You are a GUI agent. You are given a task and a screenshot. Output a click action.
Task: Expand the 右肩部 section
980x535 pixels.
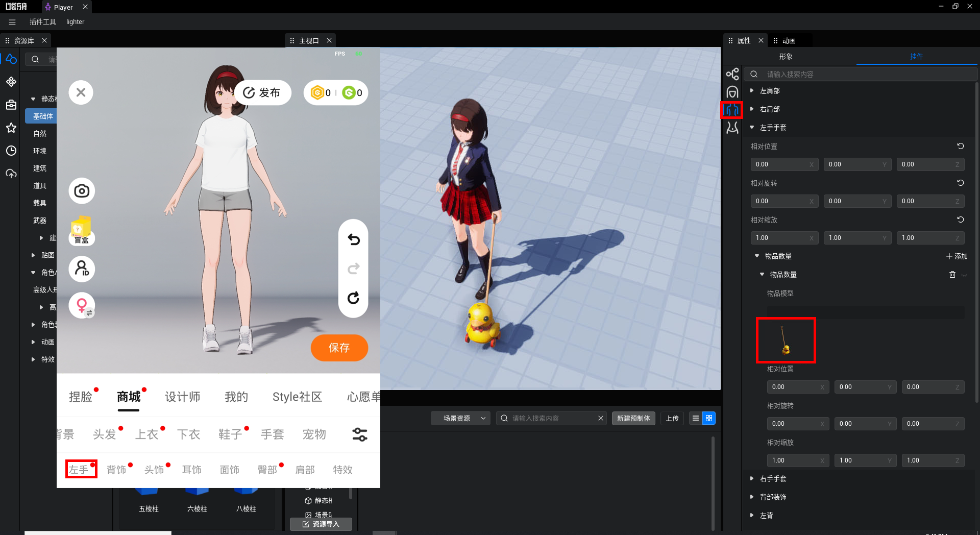pyautogui.click(x=752, y=109)
